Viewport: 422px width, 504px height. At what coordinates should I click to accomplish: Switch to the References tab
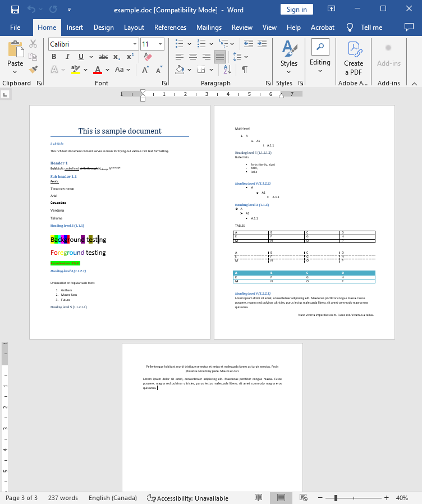point(171,28)
